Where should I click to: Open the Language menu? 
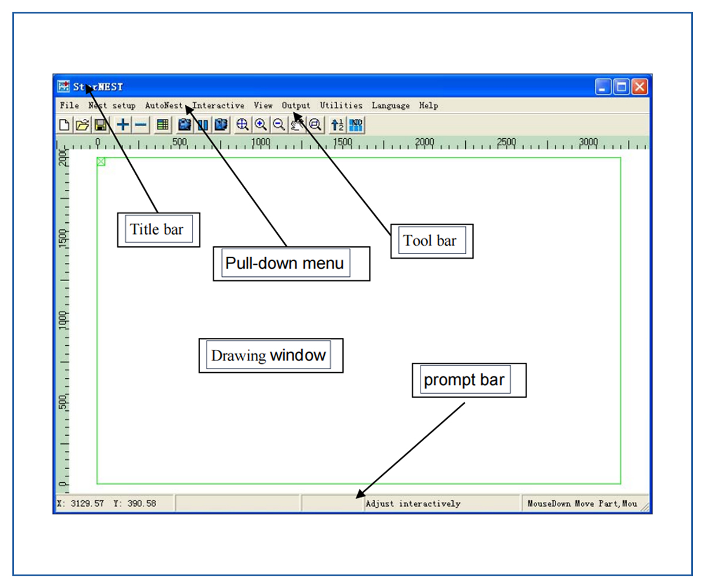pos(391,106)
